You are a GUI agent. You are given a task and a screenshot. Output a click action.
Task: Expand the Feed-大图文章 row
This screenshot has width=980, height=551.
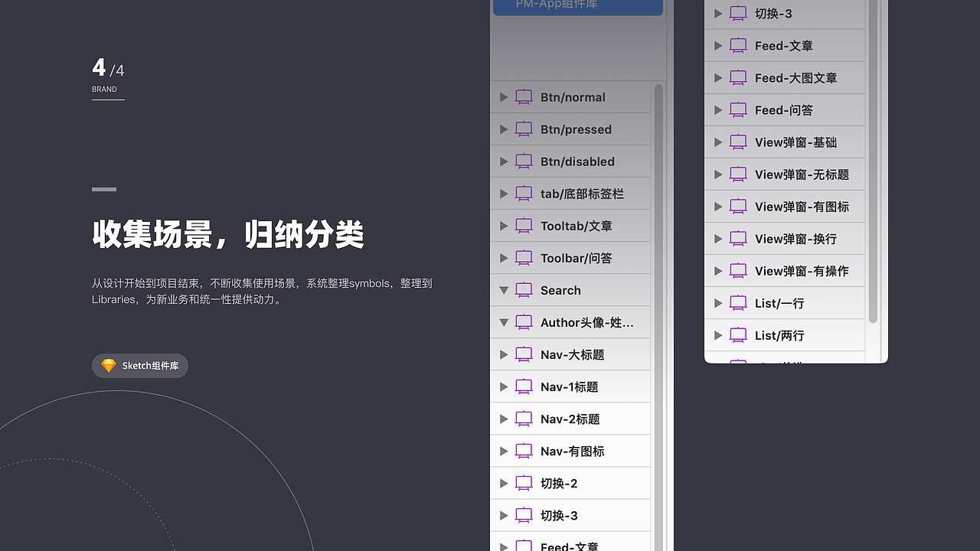pyautogui.click(x=718, y=78)
